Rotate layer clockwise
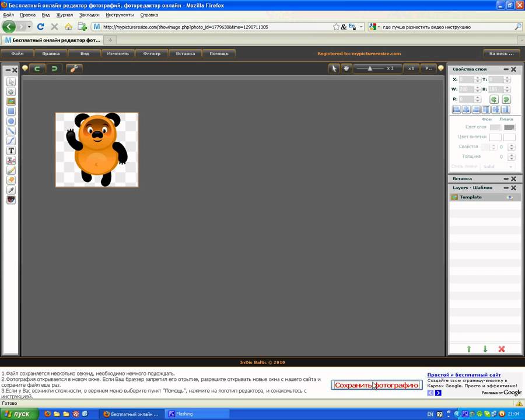This screenshot has width=525, height=420. 506,99
